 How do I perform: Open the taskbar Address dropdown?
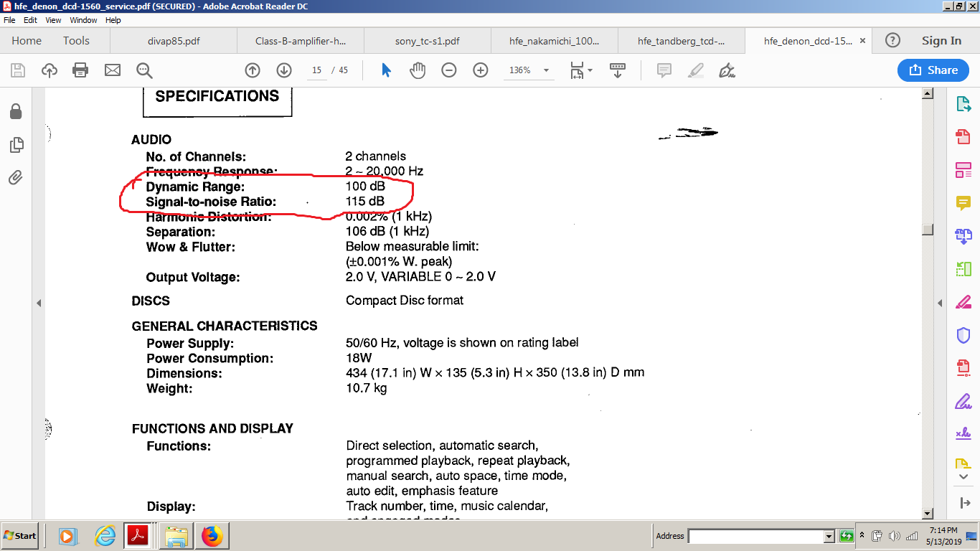829,536
